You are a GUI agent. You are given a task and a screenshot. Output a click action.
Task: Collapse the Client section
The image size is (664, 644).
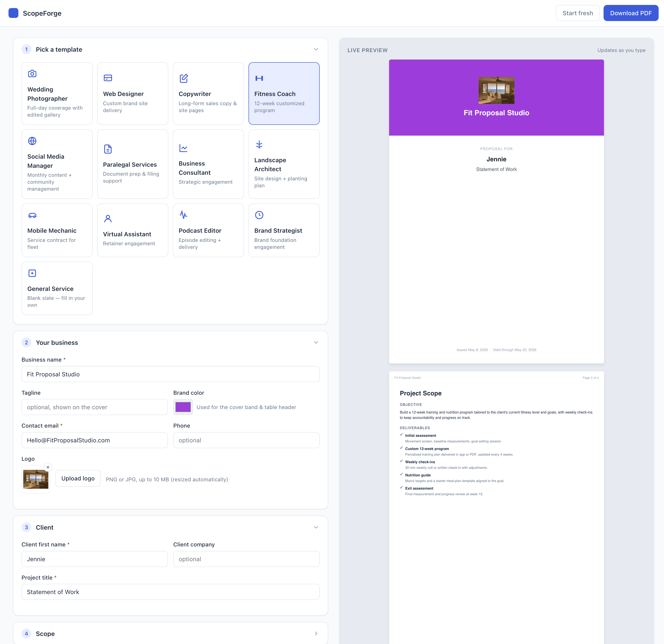[x=316, y=527]
